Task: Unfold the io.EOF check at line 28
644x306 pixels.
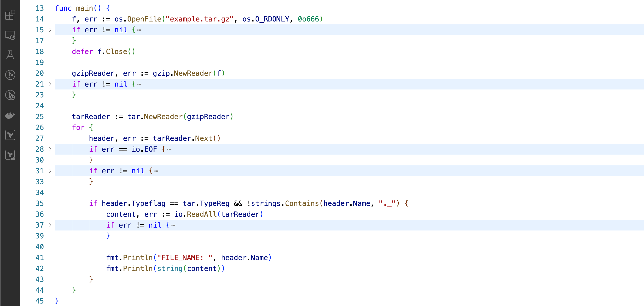Action: pos(50,149)
